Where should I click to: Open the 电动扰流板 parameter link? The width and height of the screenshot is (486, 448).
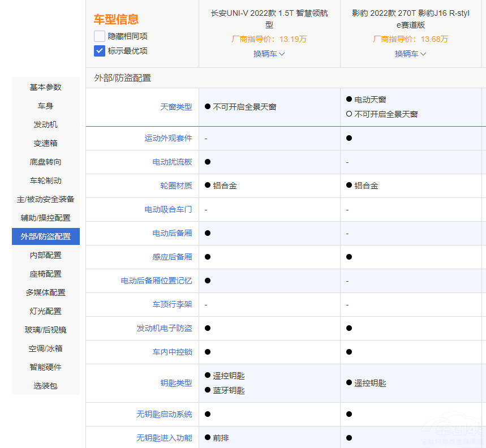172,162
